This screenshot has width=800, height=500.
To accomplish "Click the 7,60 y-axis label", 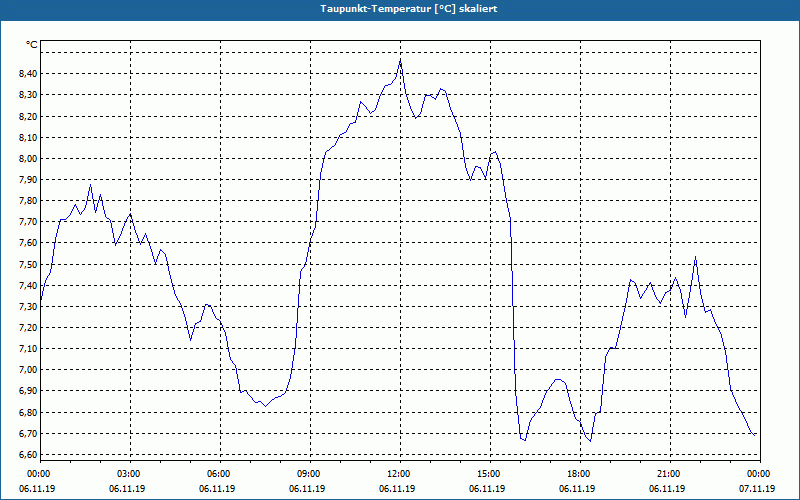I will coord(28,243).
